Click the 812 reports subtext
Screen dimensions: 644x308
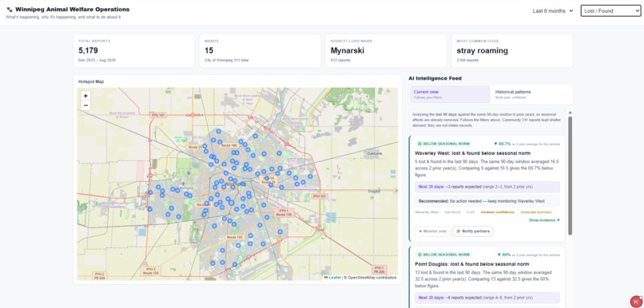pyautogui.click(x=340, y=61)
